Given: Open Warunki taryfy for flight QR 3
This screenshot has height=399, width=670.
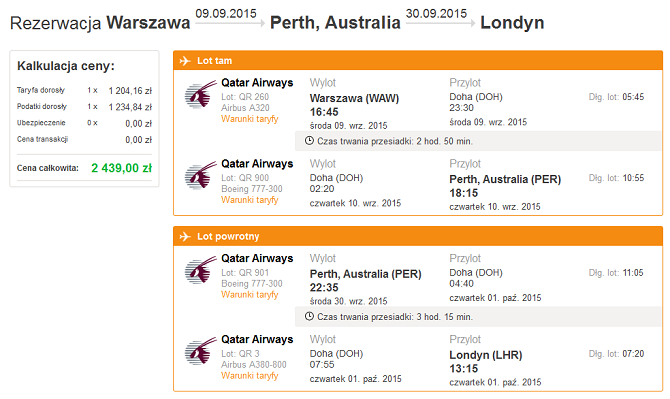Looking at the screenshot, I should [x=250, y=376].
